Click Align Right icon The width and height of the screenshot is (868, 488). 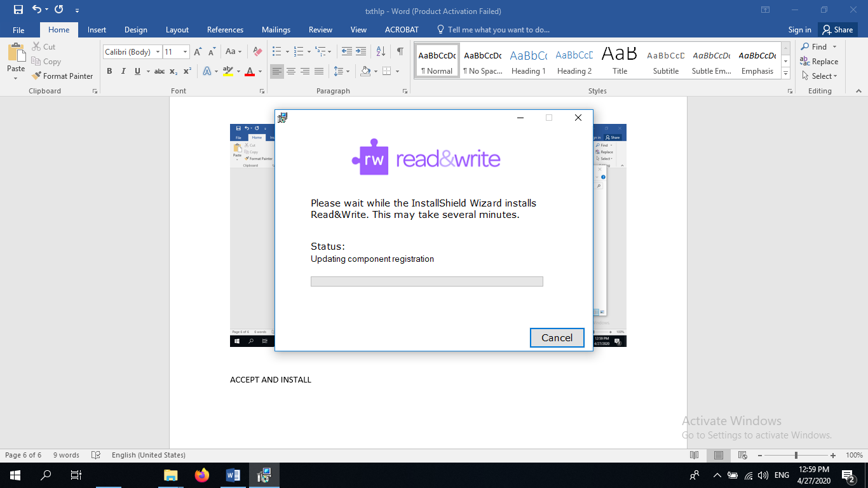(305, 71)
